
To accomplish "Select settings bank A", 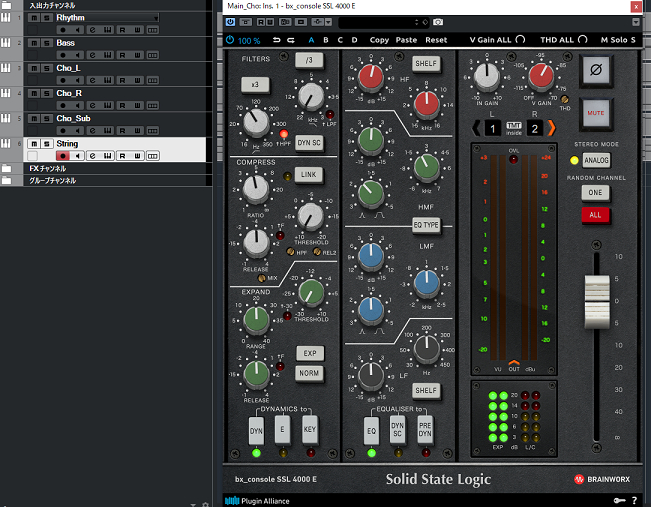I will pyautogui.click(x=311, y=40).
